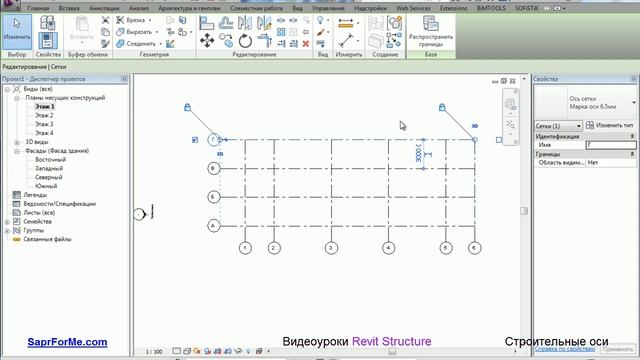Uncheck the bubble checkbox left of grid Г

[195, 140]
